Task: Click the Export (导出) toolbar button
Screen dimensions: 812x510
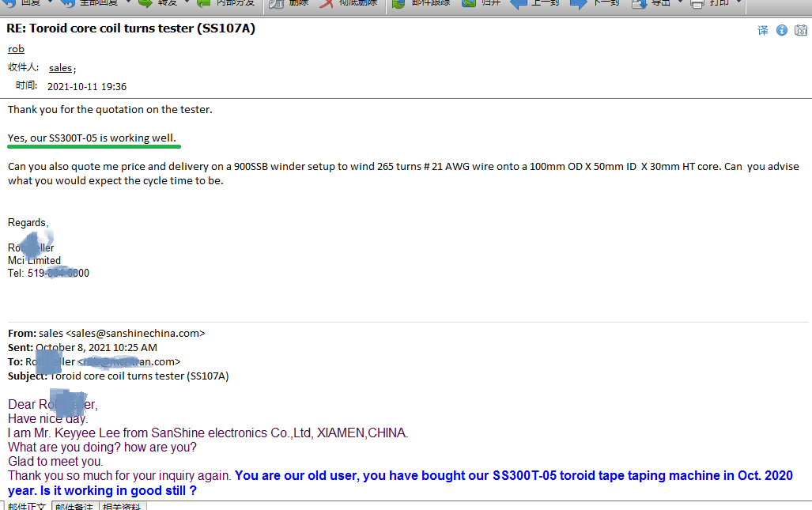Action: coord(651,3)
